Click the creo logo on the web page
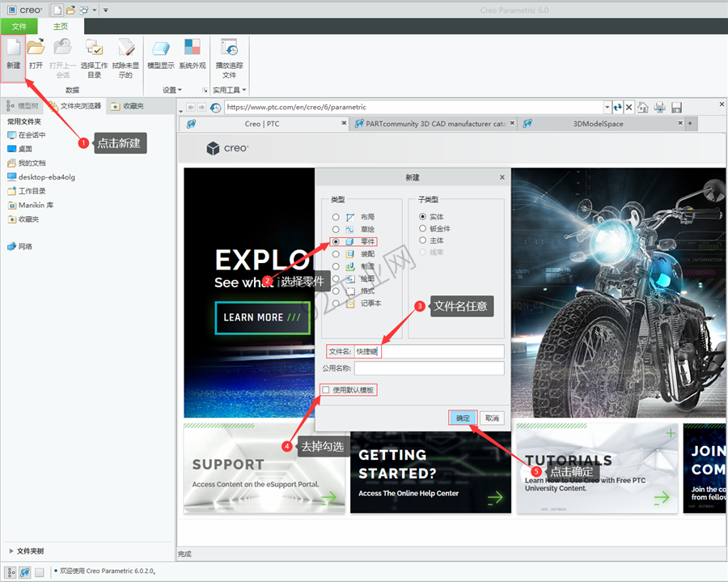 (227, 148)
